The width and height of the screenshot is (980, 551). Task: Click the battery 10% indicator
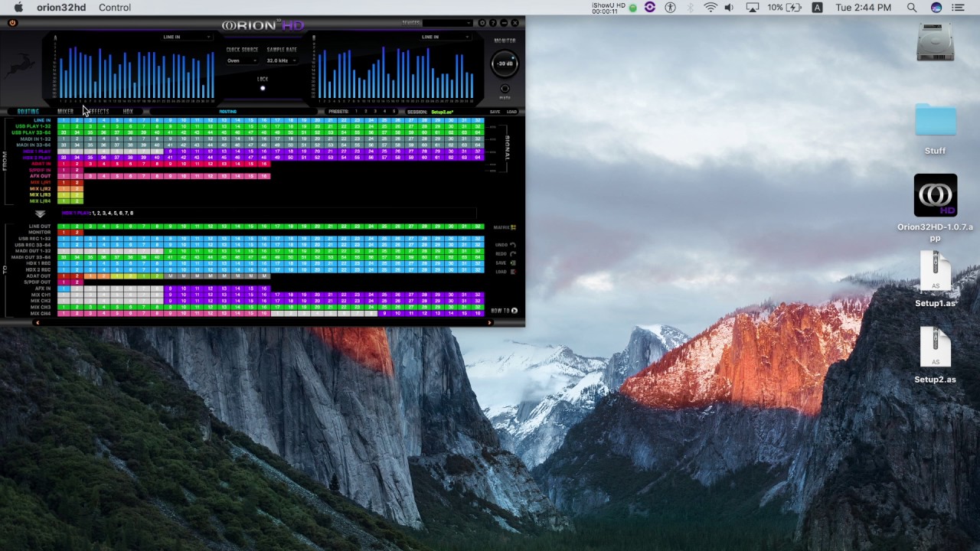pos(786,8)
